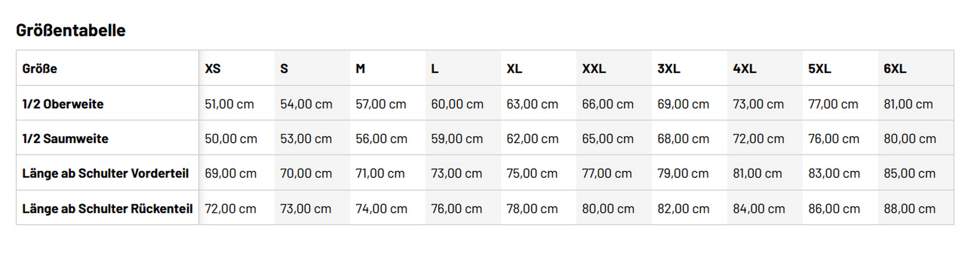Click Rückenteil length value for size S
Screen dimensions: 980x256
(x=305, y=208)
